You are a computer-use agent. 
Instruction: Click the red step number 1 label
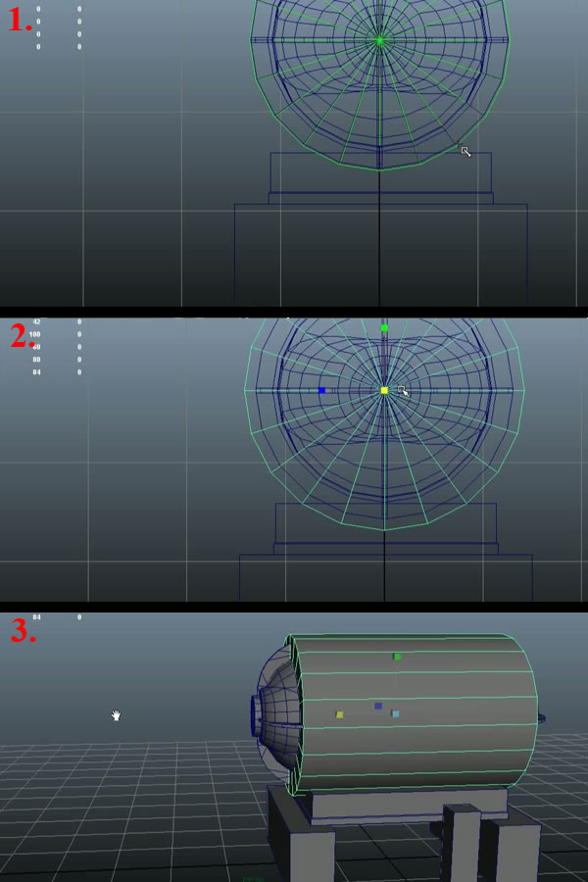pos(21,21)
